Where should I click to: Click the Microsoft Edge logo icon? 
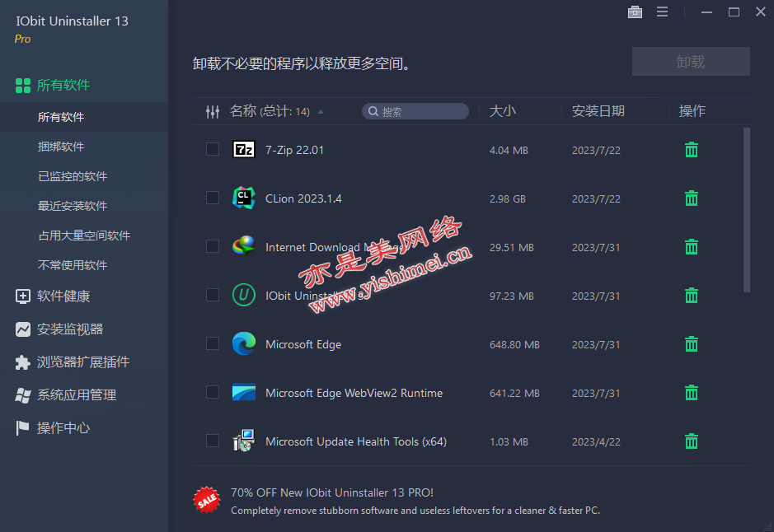(244, 343)
